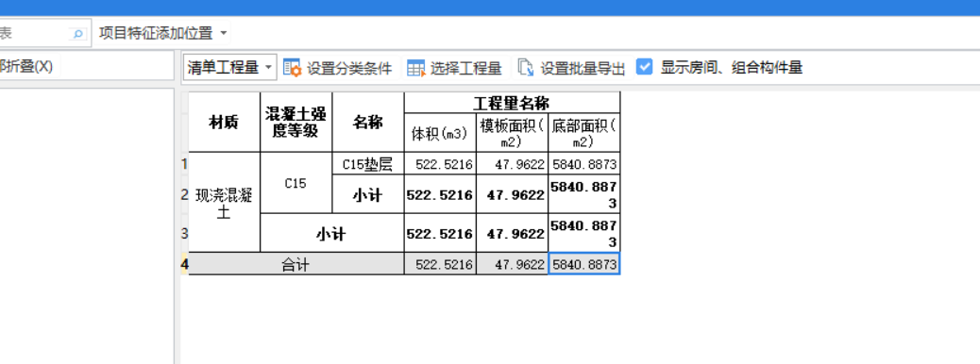The height and width of the screenshot is (364, 980).
Task: Click the 体积(m3) column header
Action: (440, 132)
